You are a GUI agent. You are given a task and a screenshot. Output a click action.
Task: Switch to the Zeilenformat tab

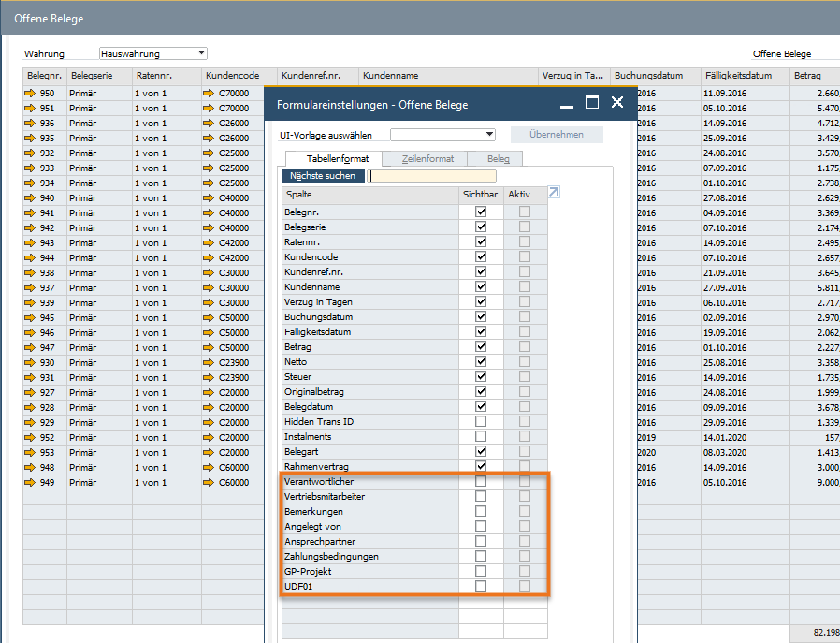point(427,159)
